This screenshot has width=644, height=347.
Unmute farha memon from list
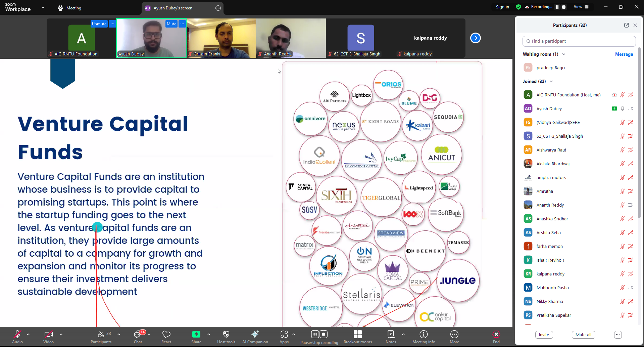(x=622, y=246)
